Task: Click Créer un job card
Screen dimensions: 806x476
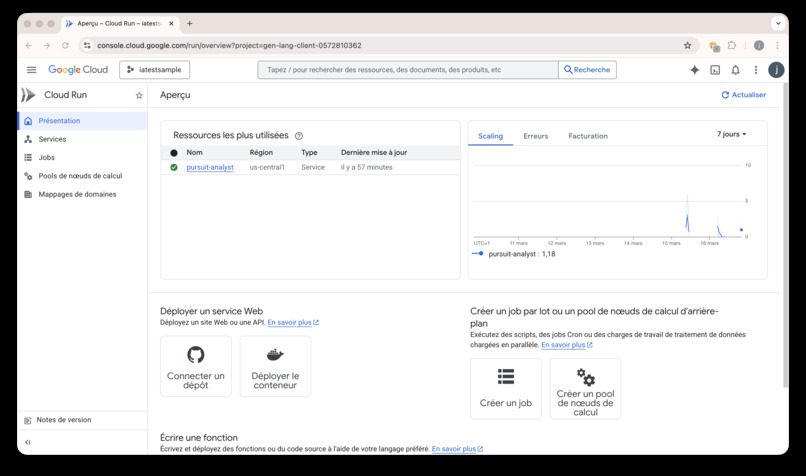Action: click(x=506, y=389)
